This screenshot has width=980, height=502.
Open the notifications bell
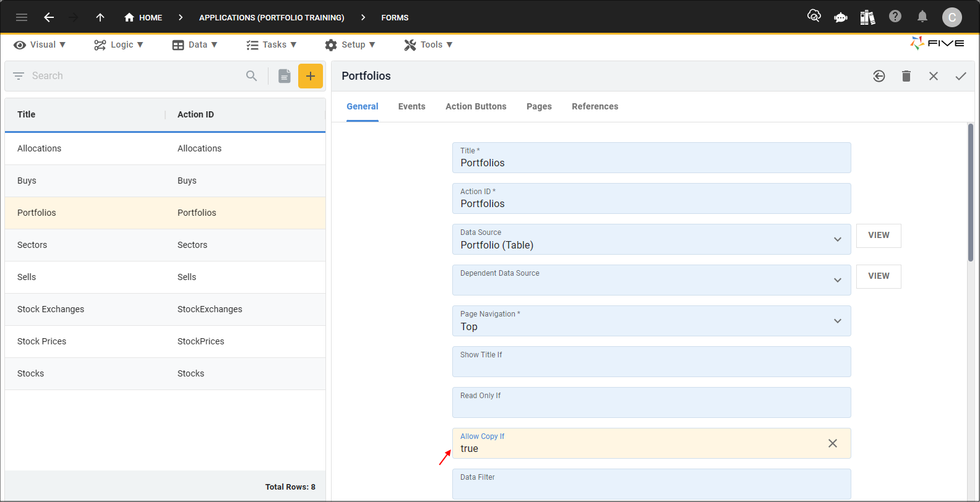coord(922,17)
